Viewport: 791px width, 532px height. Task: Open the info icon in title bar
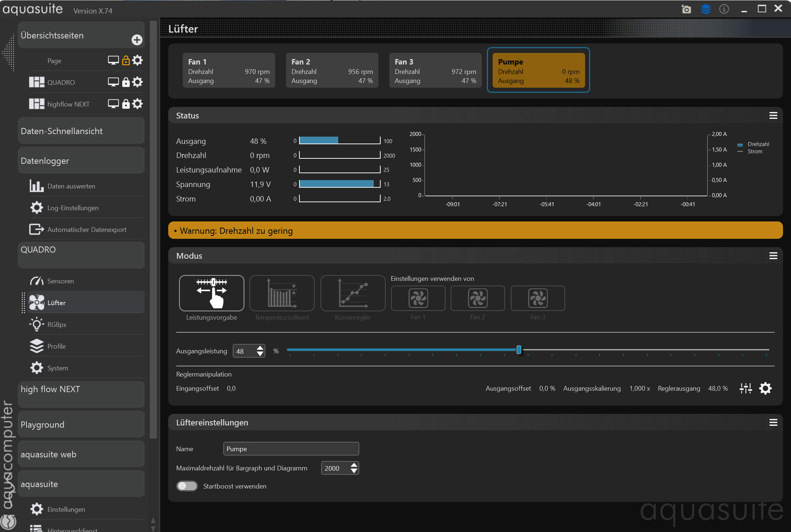pos(724,9)
